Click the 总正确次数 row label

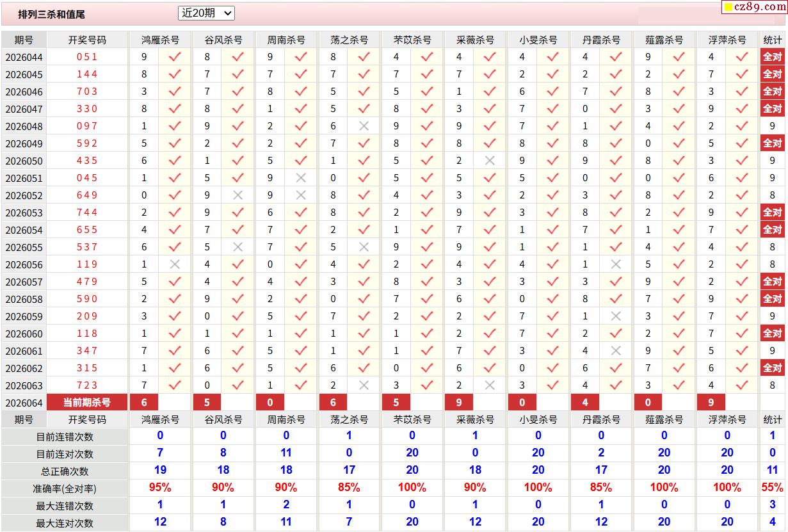tap(65, 471)
